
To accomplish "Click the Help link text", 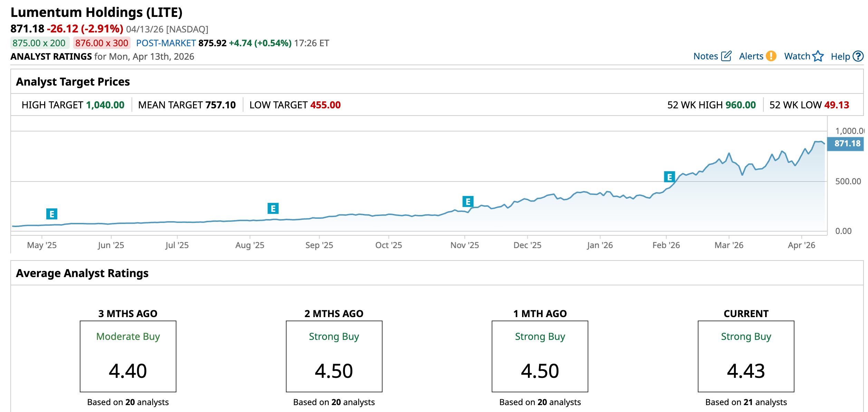I will pyautogui.click(x=840, y=57).
